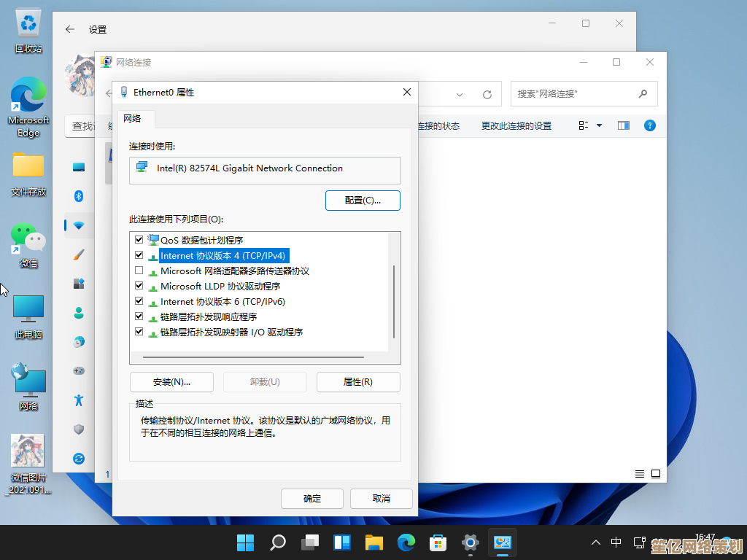The height and width of the screenshot is (560, 747).
Task: Click the 配置(C)... button
Action: click(x=363, y=200)
